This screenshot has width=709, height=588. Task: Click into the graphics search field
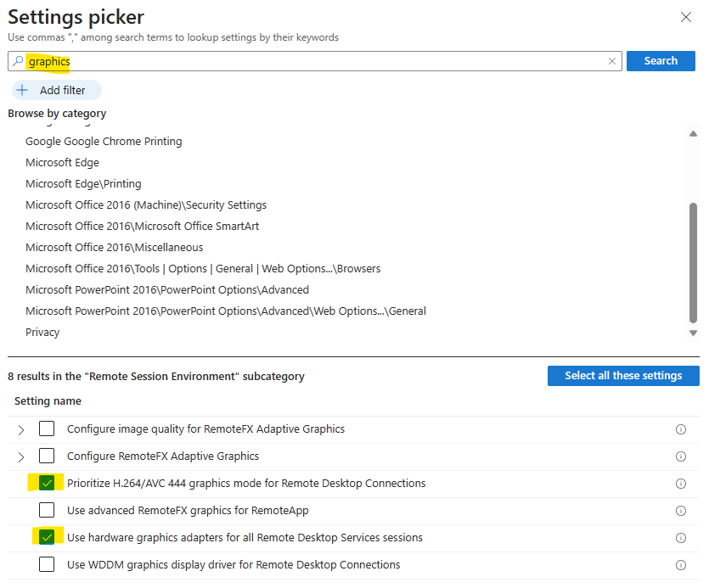point(317,61)
